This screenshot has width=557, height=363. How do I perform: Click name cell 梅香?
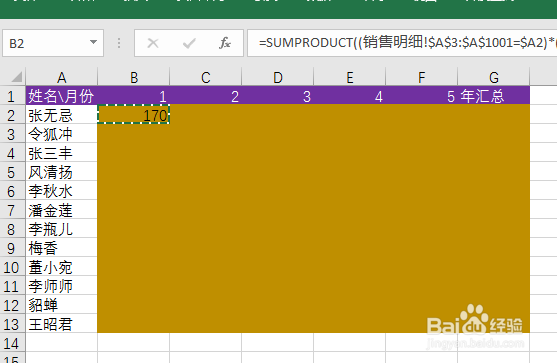[61, 248]
